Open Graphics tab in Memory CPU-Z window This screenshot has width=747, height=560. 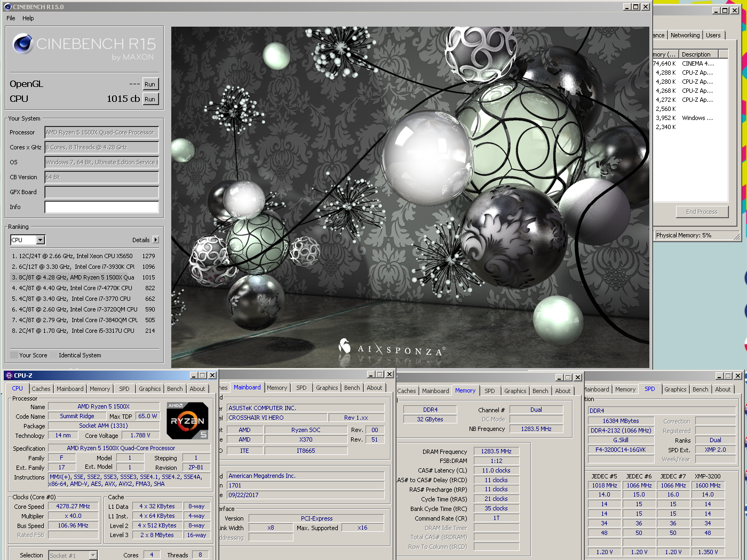tap(515, 391)
